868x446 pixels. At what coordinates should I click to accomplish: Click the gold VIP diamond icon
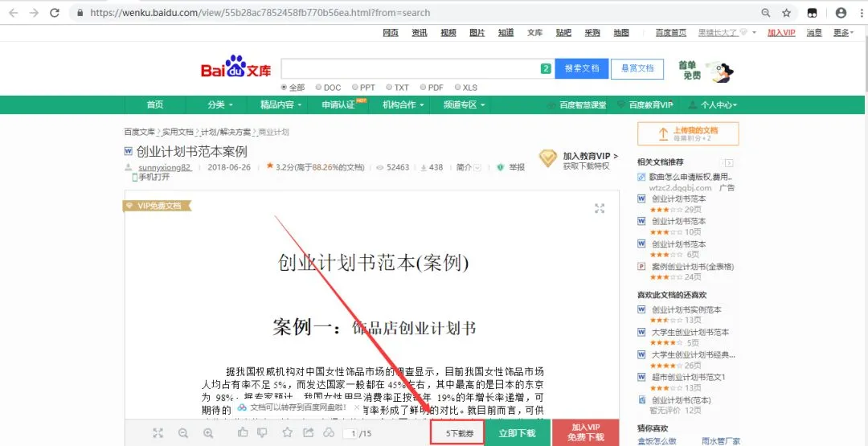[x=548, y=158]
